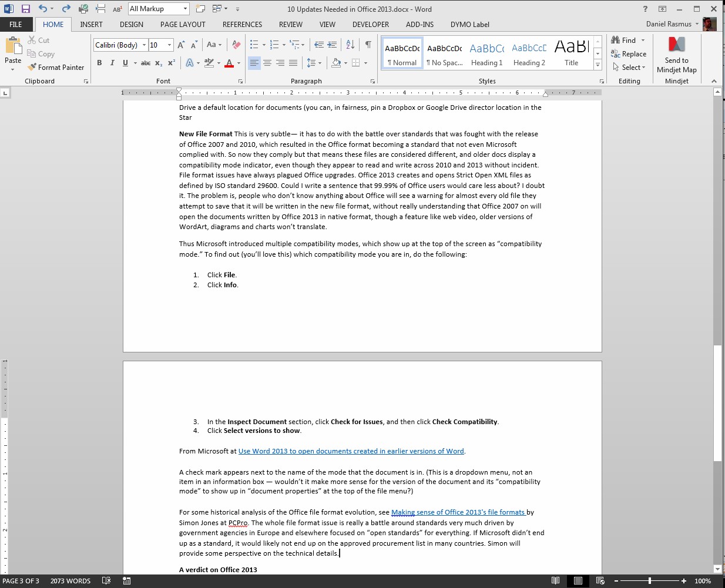Start a numbered list
Image resolution: width=725 pixels, height=588 pixels.
(x=274, y=45)
